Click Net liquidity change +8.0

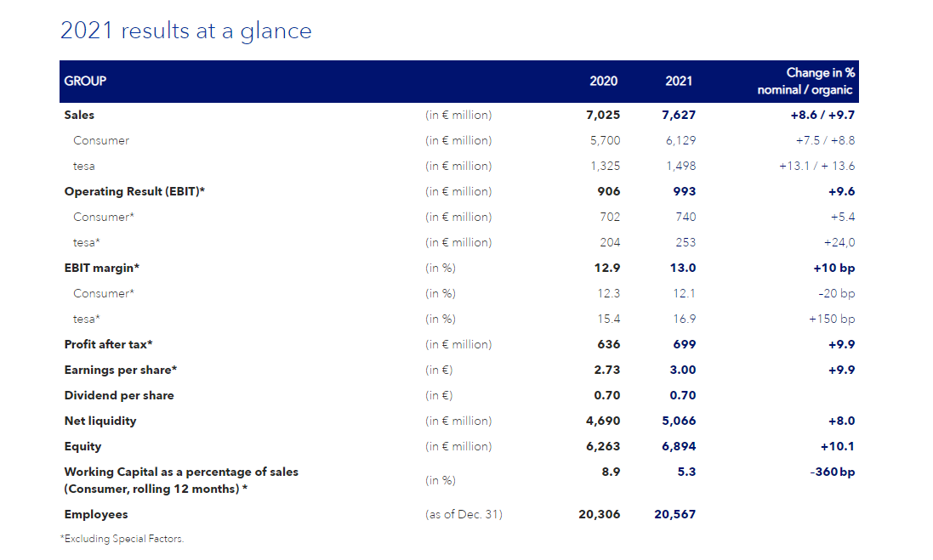point(841,421)
